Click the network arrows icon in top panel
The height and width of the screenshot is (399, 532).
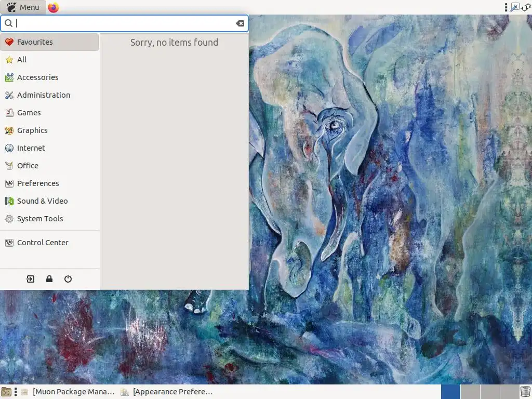click(x=527, y=7)
